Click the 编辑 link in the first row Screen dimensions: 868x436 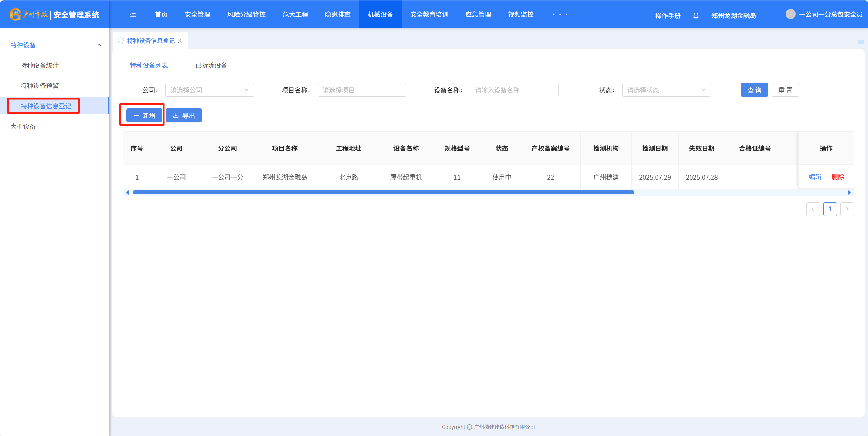point(815,177)
